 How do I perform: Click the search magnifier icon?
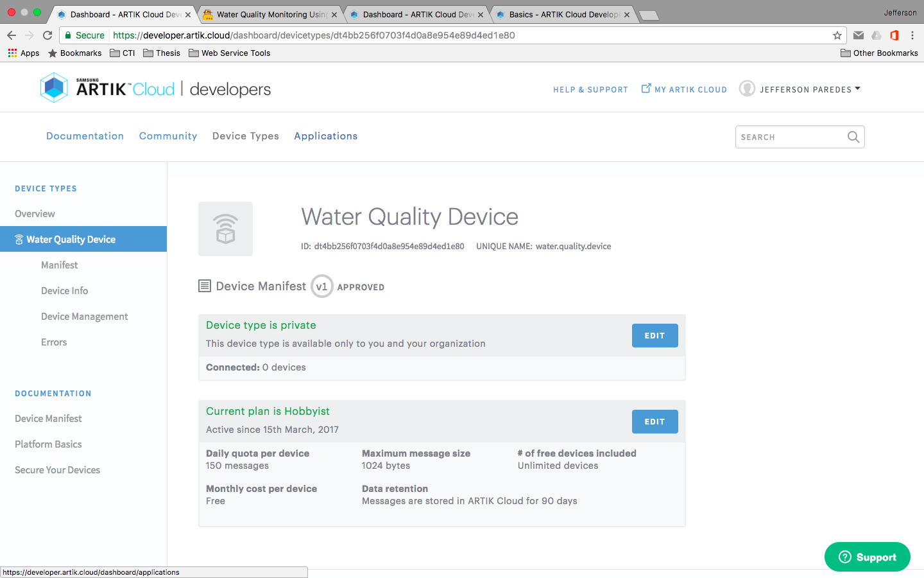click(x=853, y=137)
